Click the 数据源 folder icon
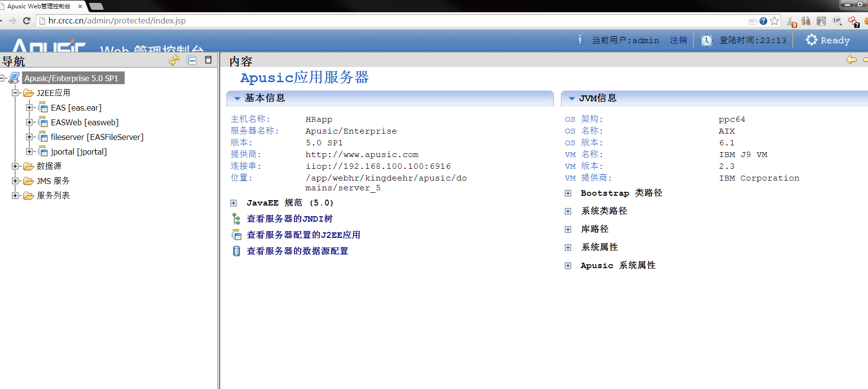The image size is (868, 389). pyautogui.click(x=29, y=166)
